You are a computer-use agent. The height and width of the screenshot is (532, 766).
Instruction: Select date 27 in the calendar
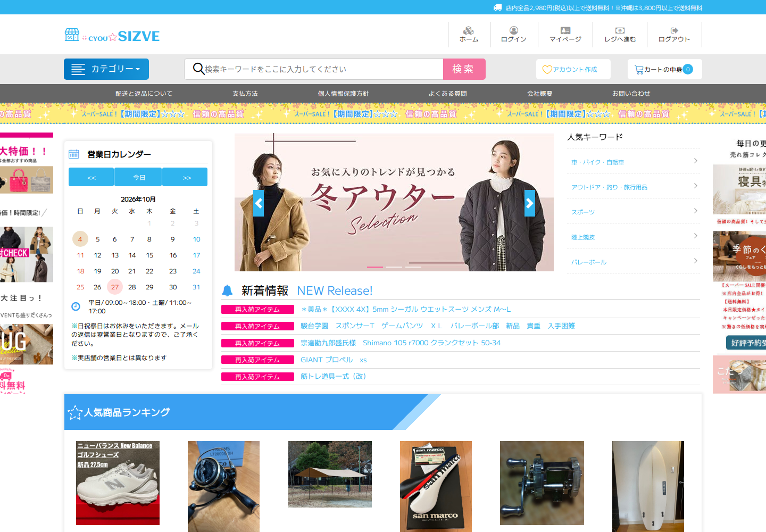point(115,287)
